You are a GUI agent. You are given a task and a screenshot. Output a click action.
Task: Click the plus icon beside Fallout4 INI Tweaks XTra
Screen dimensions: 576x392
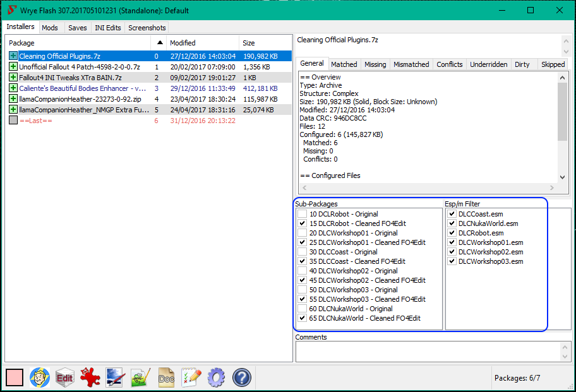(13, 77)
